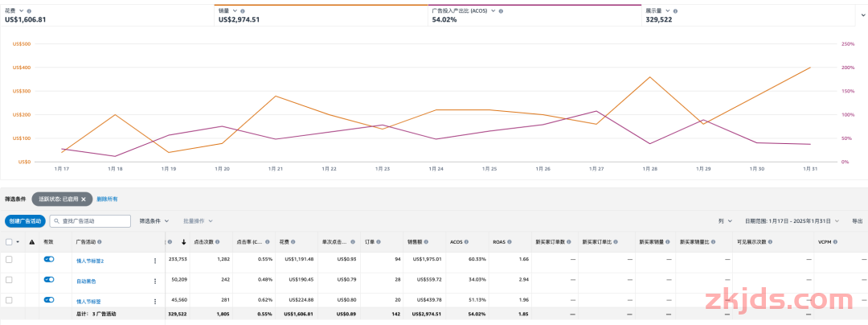Image resolution: width=868 pixels, height=325 pixels.
Task: Click the 60.33% ACOS cell
Action: point(478,258)
